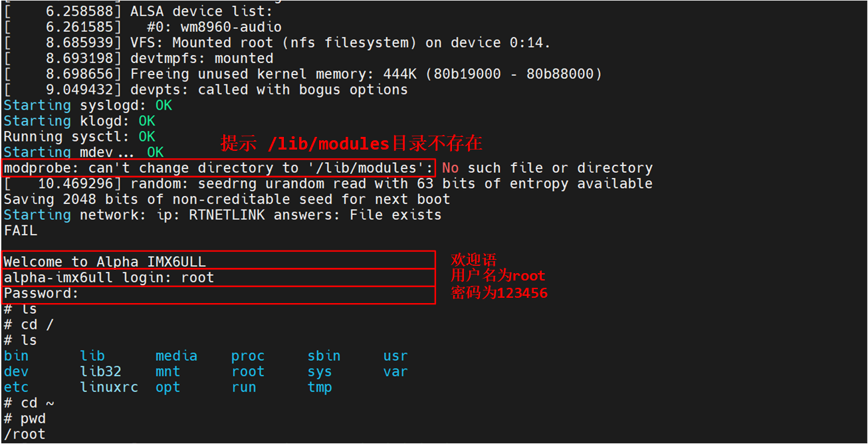Screen dimensions: 868x444
Task: Click the 'etc' directory name
Action: point(16,387)
